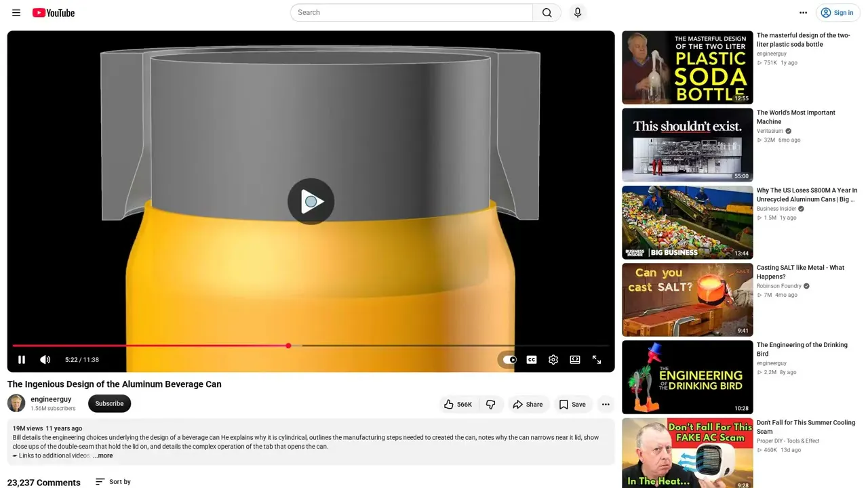868x488 pixels.
Task: Click the large play overlay in video center
Action: (x=311, y=201)
